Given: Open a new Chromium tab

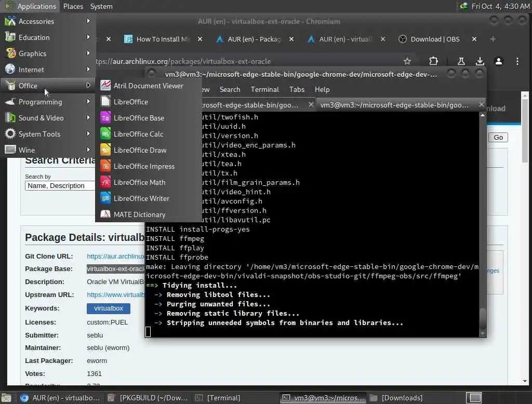Looking at the screenshot, I should pyautogui.click(x=493, y=39).
